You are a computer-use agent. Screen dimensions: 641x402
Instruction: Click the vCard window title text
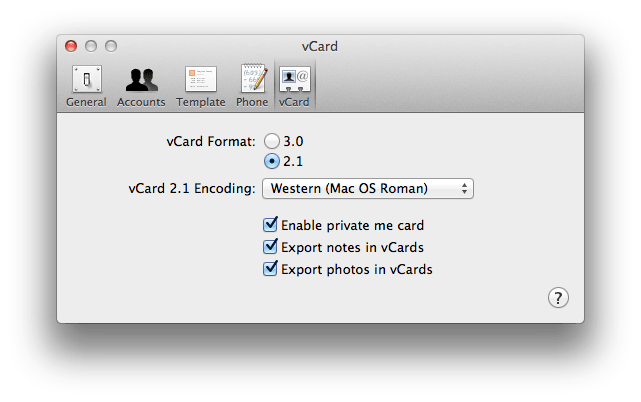[320, 46]
